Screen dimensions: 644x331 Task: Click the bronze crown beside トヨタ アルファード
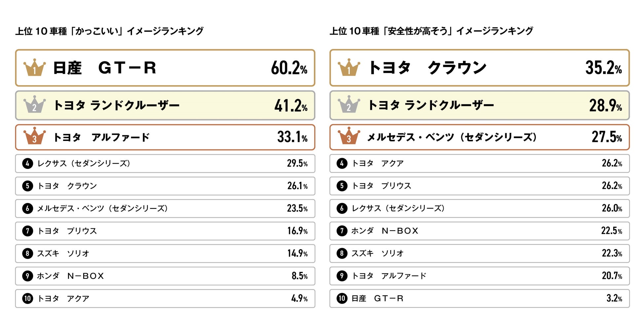point(34,137)
